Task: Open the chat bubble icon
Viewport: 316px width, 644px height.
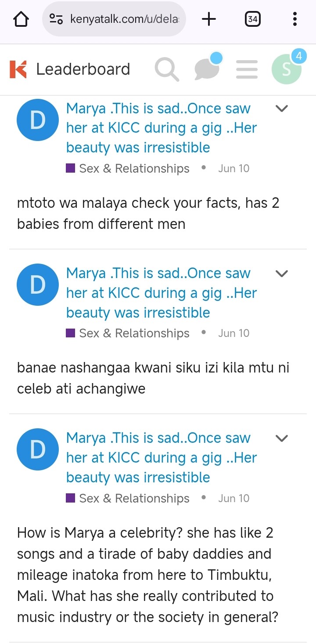Action: coord(207,69)
